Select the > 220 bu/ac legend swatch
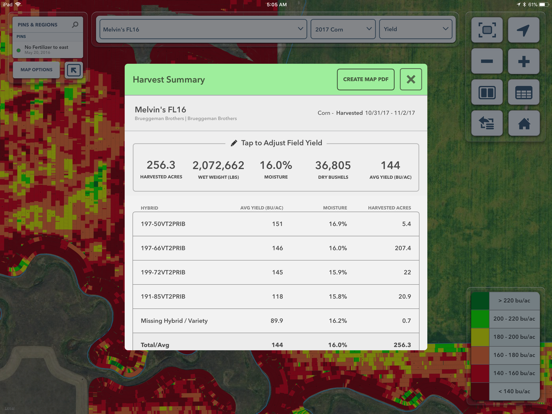Viewport: 552px width, 414px height. tap(480, 301)
